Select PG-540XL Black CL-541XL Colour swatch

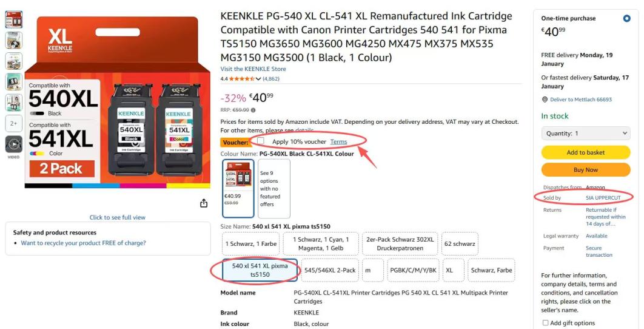tap(238, 188)
